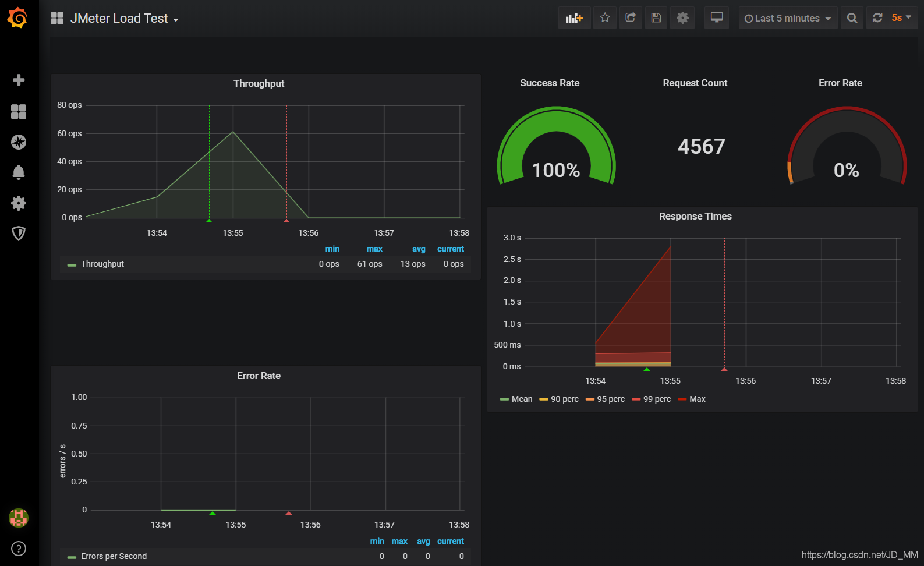
Task: Open the Request Count panel title menu
Action: [695, 83]
